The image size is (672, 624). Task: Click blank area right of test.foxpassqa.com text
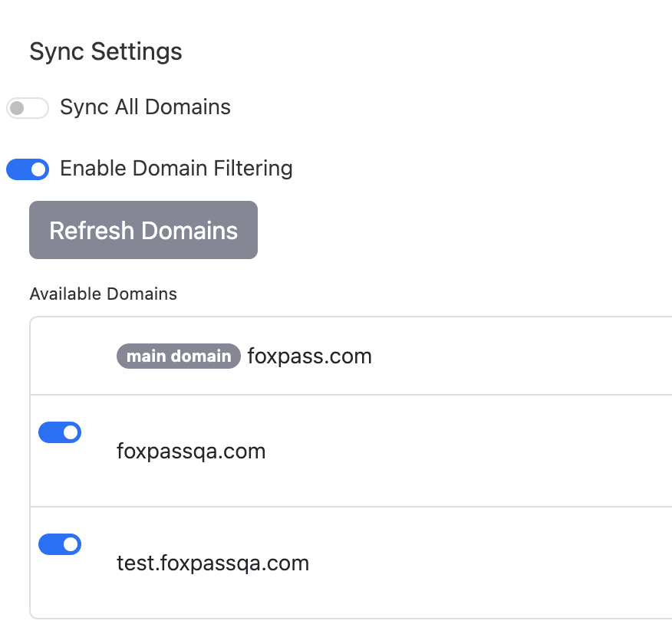(491, 563)
